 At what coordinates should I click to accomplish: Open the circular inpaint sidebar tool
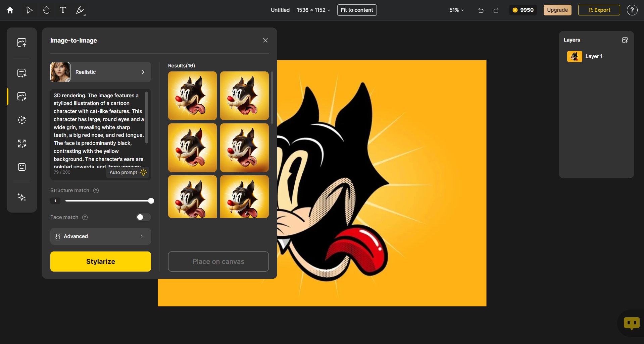pyautogui.click(x=22, y=120)
